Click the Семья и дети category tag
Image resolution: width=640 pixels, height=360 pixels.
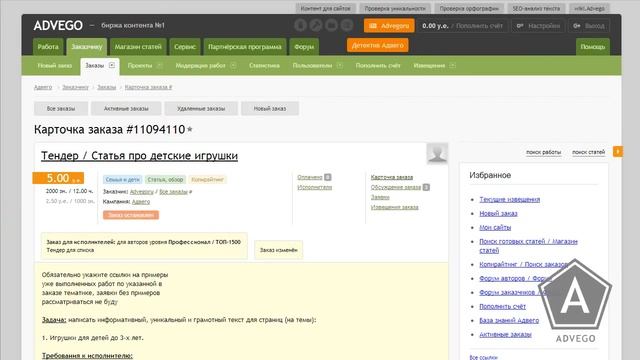(122, 180)
